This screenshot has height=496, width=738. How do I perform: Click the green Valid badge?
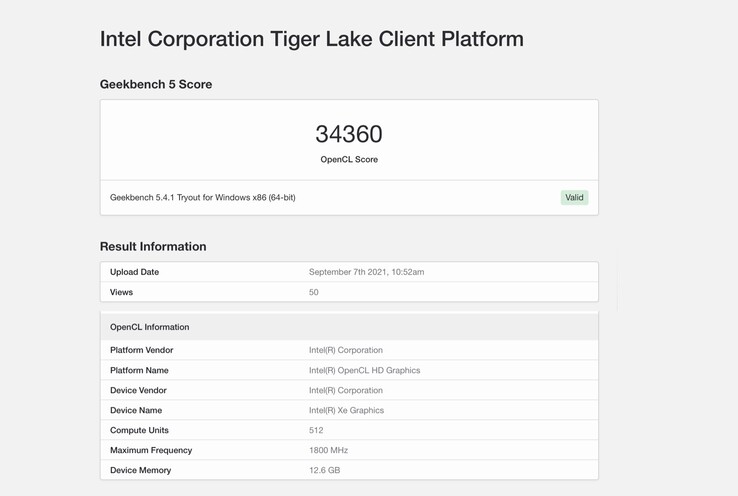click(x=574, y=198)
